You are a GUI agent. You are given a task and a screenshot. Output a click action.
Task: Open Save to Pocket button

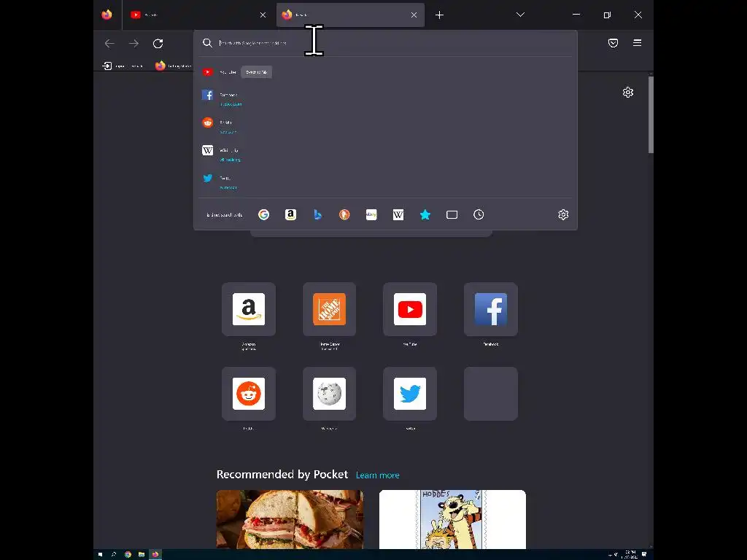613,43
